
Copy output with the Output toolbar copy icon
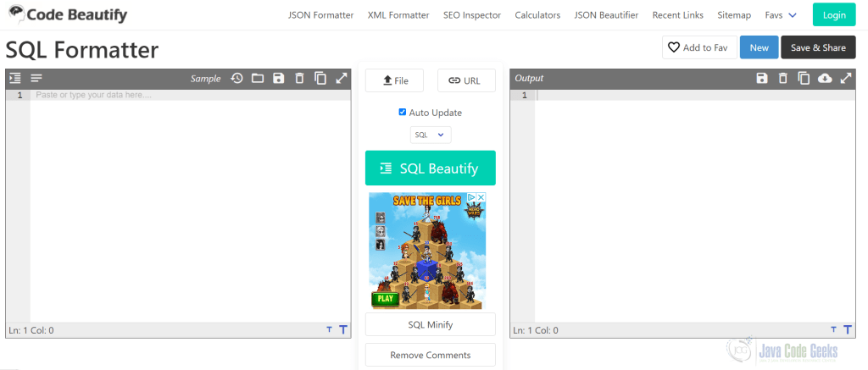804,79
